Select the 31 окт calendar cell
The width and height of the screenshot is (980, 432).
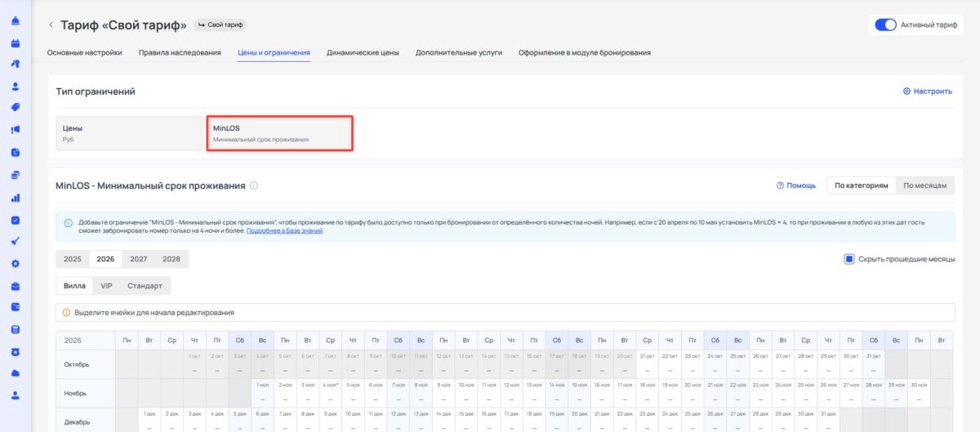point(874,364)
